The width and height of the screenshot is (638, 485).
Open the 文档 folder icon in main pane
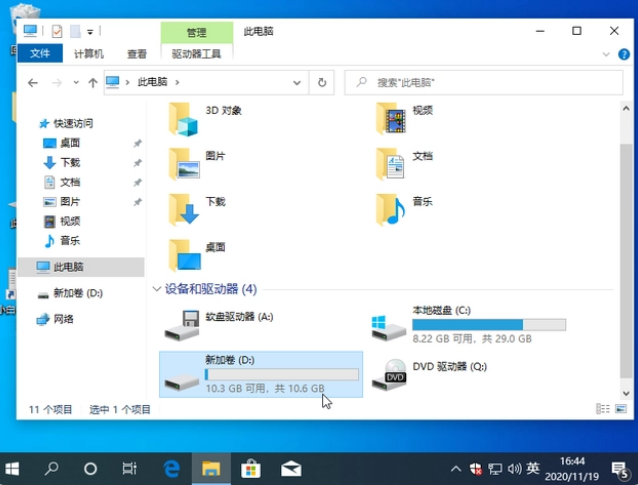(391, 164)
